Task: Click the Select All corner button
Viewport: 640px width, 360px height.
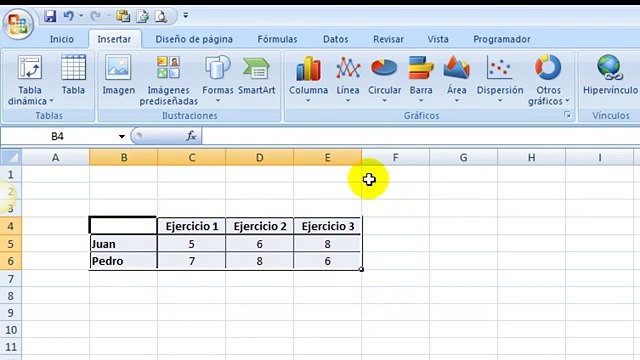Action: pos(11,157)
